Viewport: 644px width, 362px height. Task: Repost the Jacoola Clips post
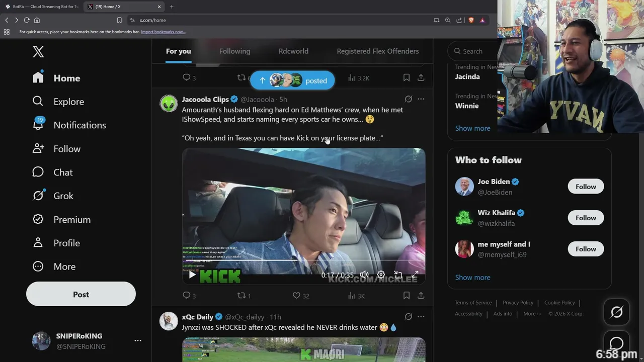click(244, 296)
